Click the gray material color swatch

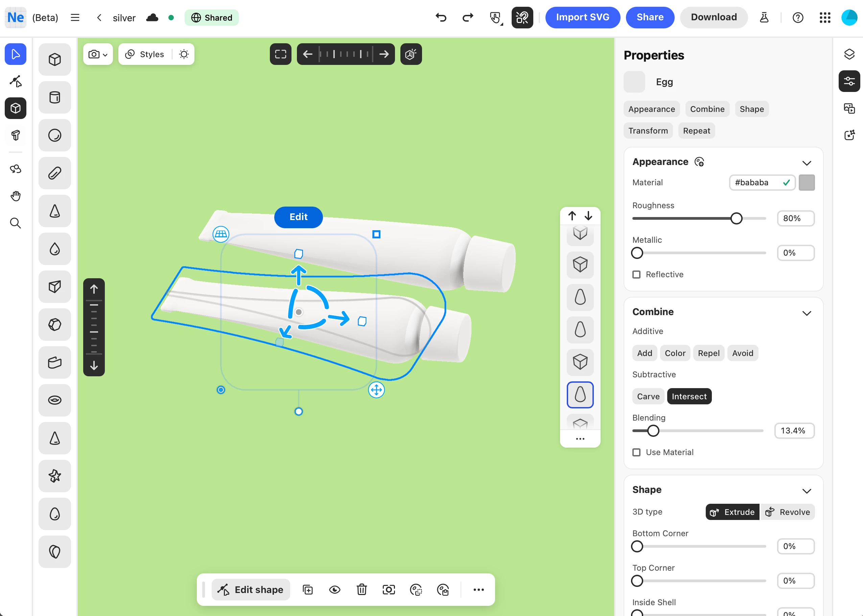(x=807, y=183)
